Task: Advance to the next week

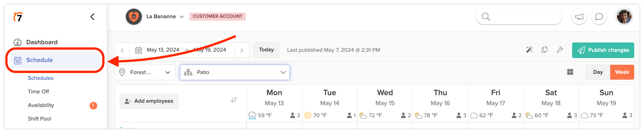Action: (x=241, y=50)
